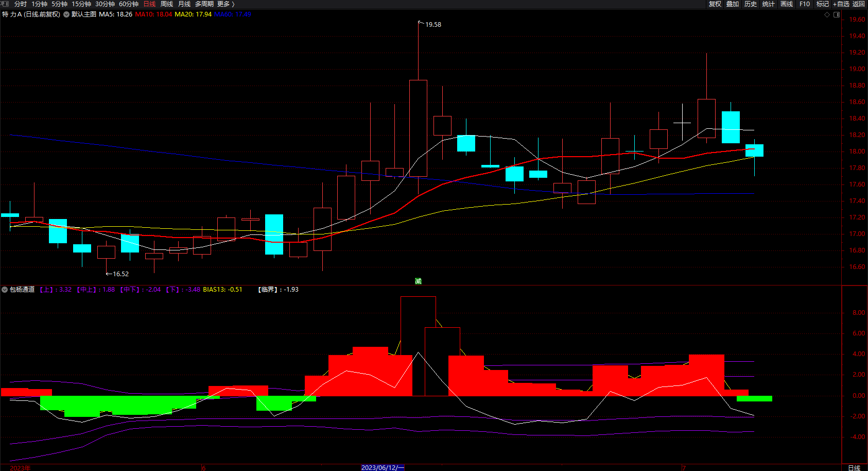
Task: Click the 2023年 label on the time axis
Action: point(20,468)
